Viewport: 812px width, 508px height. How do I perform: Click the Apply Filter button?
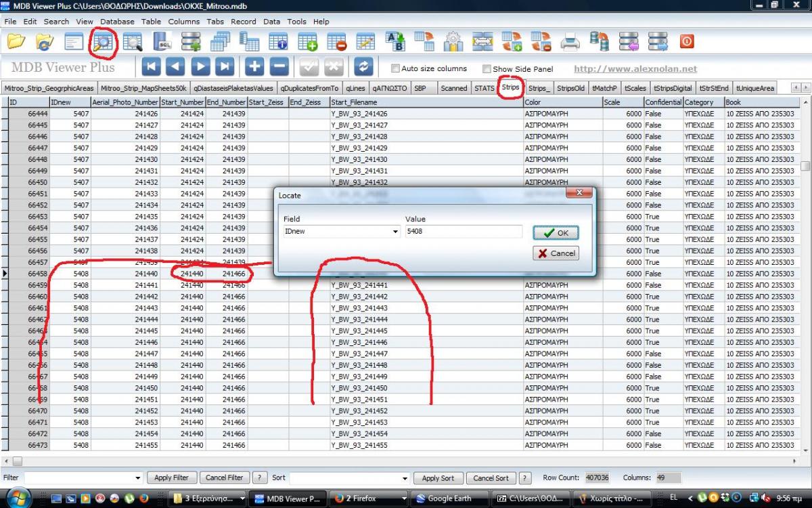(171, 478)
